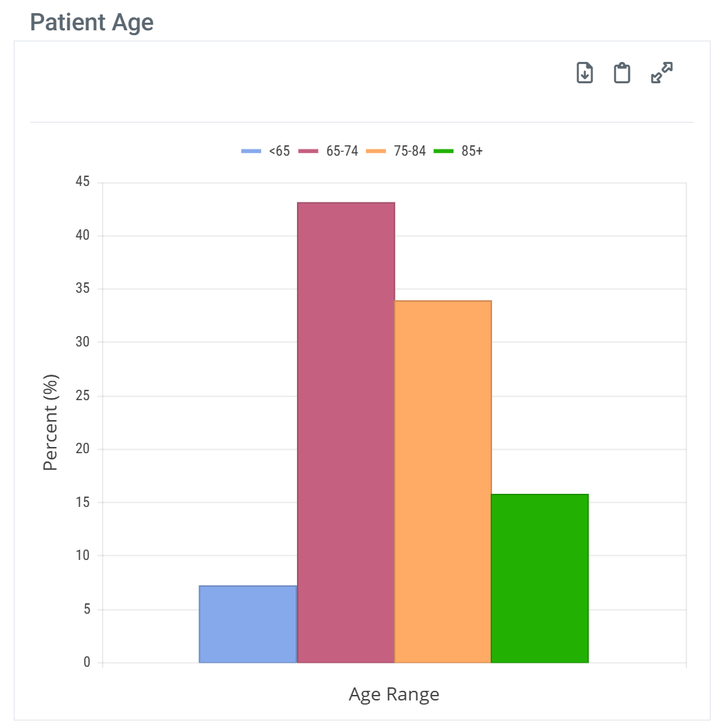
Task: Click the 45 y-axis tick label
Action: click(x=83, y=182)
